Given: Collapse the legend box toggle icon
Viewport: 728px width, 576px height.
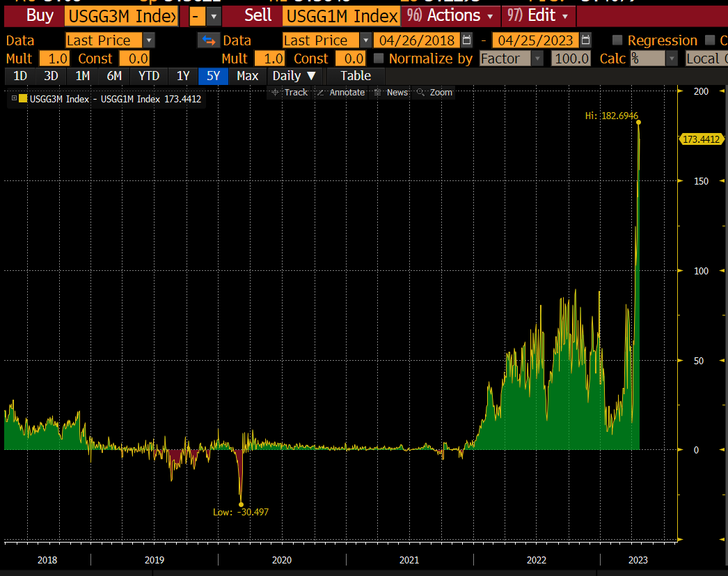Looking at the screenshot, I should (14, 98).
